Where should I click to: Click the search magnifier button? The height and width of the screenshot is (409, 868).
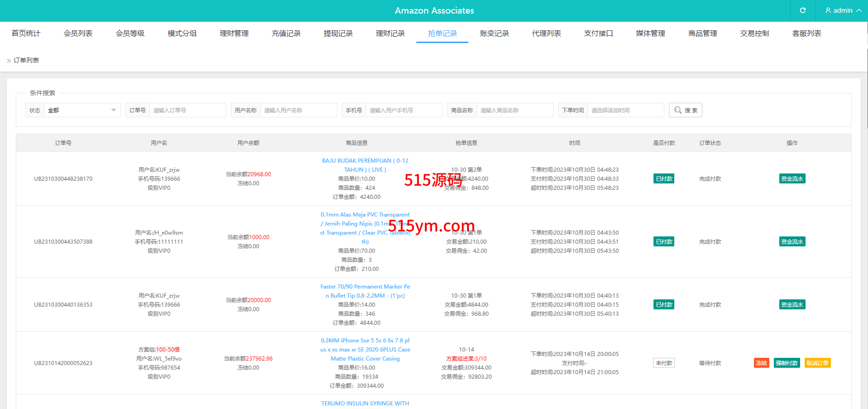click(x=685, y=110)
